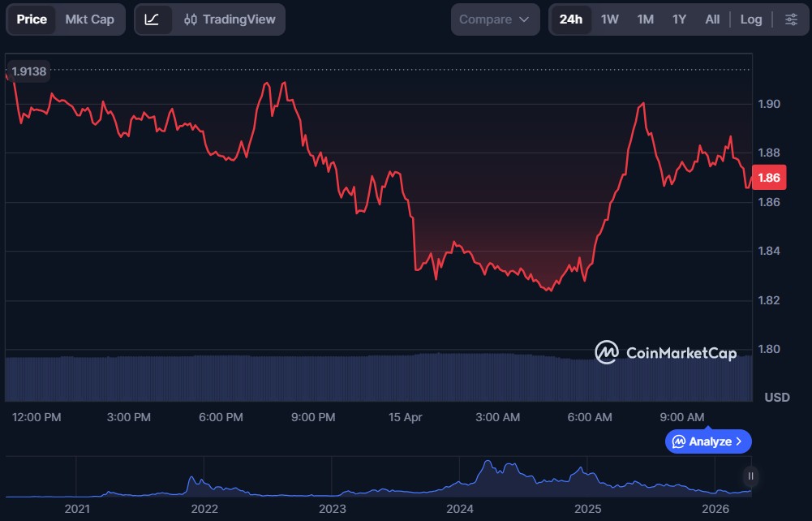The image size is (812, 521).
Task: Select the 1W time range
Action: (609, 19)
